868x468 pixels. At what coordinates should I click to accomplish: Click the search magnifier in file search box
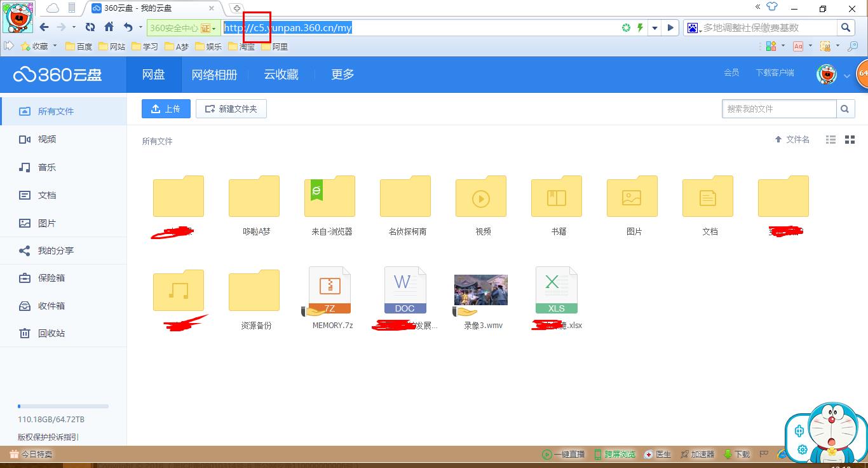coord(844,109)
